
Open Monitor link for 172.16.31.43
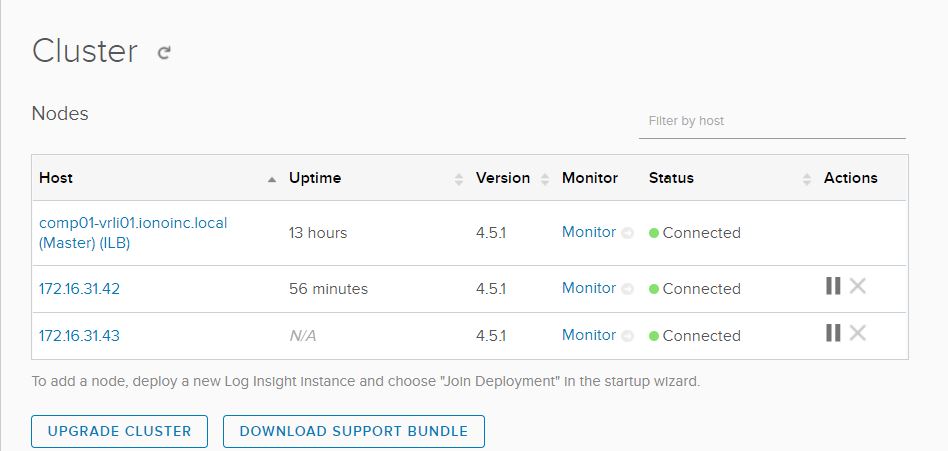click(588, 335)
